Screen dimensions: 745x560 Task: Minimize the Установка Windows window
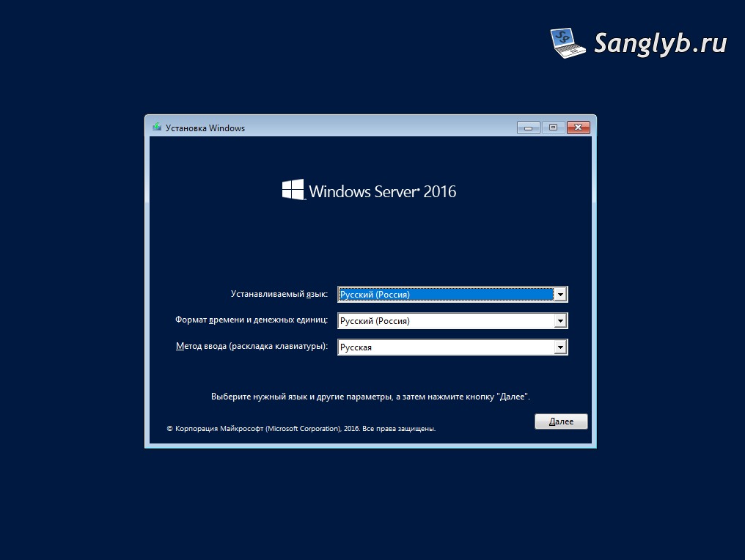coord(529,128)
